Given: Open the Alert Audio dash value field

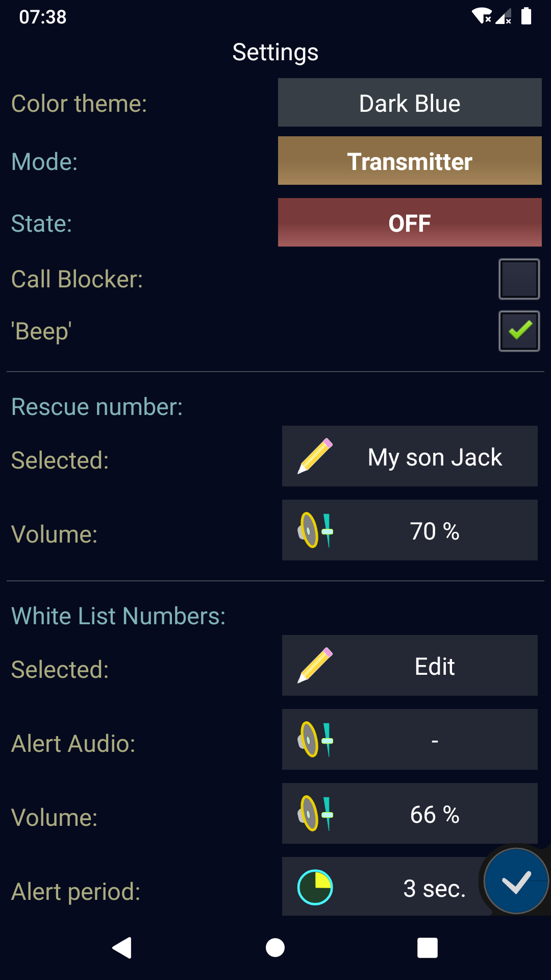Looking at the screenshot, I should 435,740.
